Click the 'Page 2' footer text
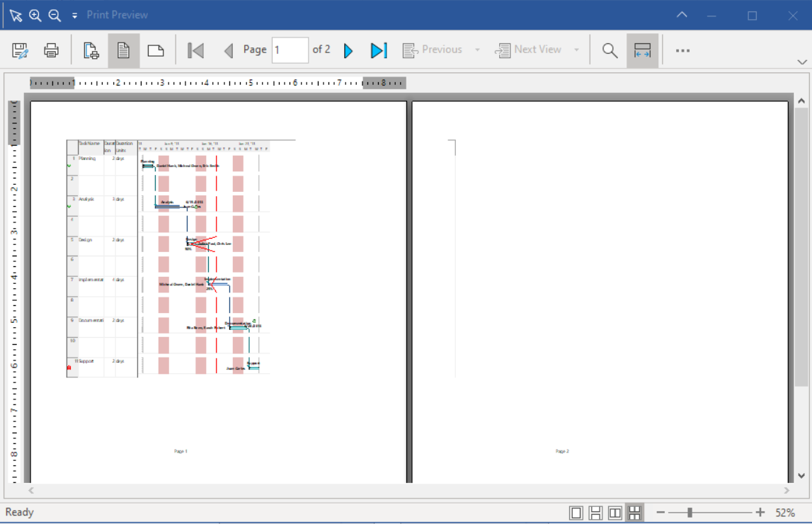 tap(562, 452)
